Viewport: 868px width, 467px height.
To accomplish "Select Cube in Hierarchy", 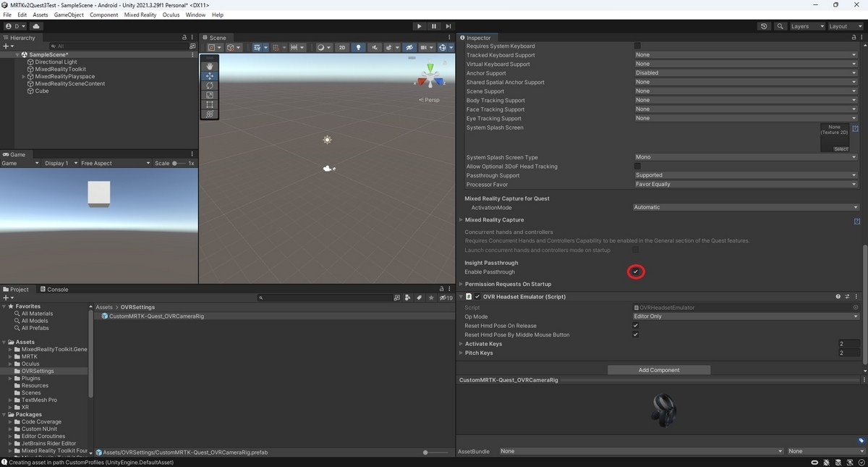I will 42,91.
